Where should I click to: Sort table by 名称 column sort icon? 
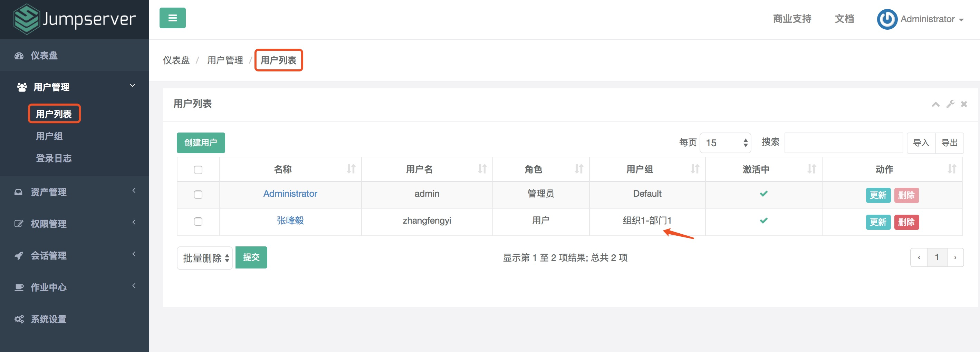[351, 169]
